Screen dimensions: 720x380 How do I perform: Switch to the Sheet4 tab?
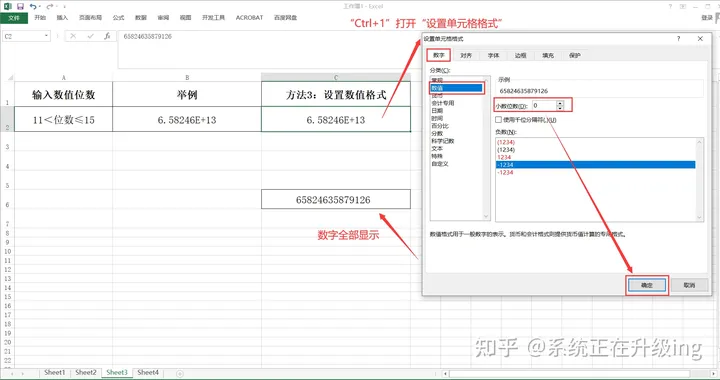(148, 373)
